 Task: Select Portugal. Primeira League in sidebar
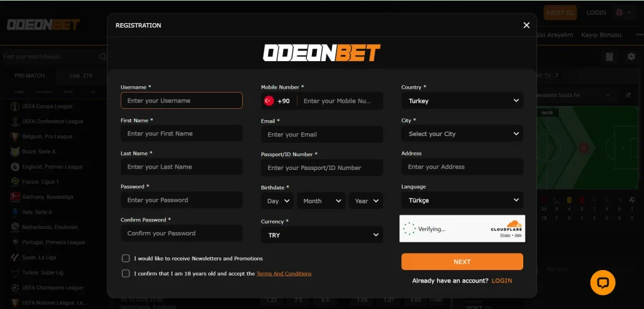click(x=53, y=242)
